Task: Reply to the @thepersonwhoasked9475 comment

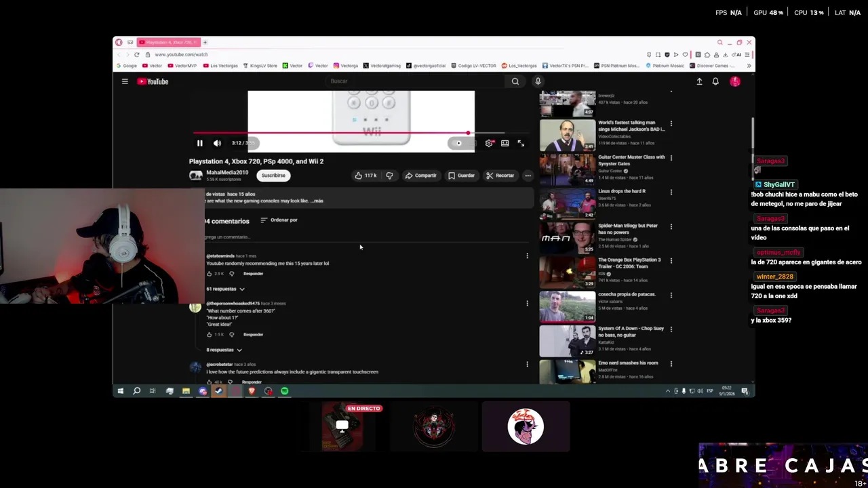Action: (x=253, y=335)
